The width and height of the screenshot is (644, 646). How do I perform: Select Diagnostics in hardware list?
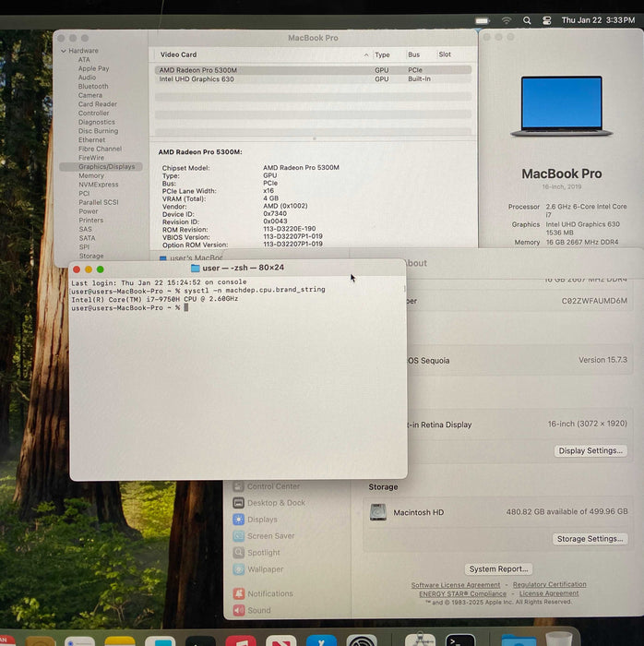click(97, 122)
